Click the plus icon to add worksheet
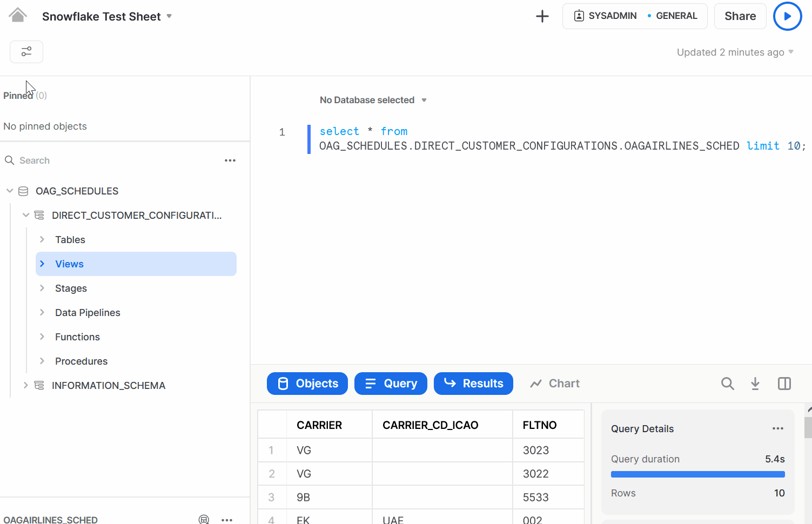This screenshot has height=524, width=812. pyautogui.click(x=542, y=16)
